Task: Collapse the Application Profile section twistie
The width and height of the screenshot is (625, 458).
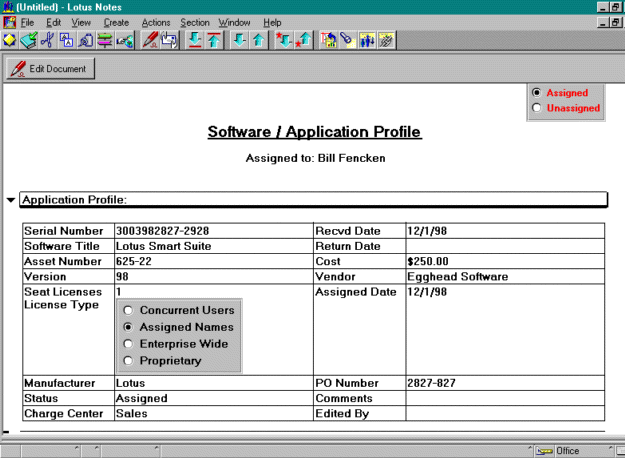Action: pyautogui.click(x=11, y=200)
